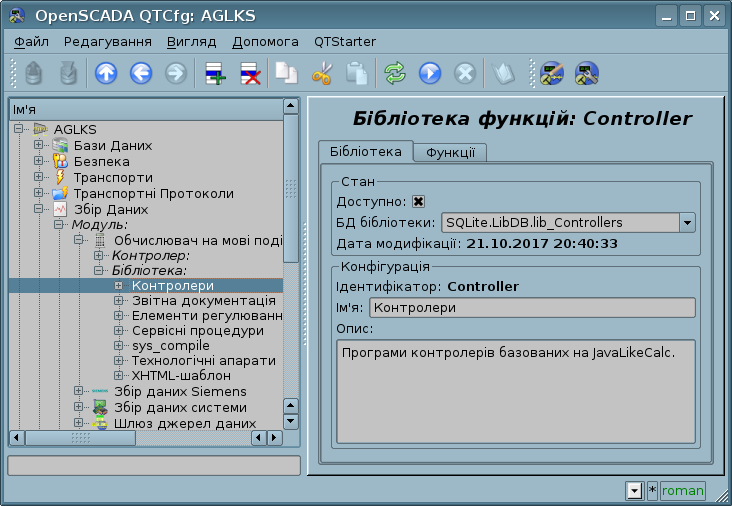The width and height of the screenshot is (732, 506).
Task: Click the Транспортні Протоколи folder icon
Action: click(60, 193)
